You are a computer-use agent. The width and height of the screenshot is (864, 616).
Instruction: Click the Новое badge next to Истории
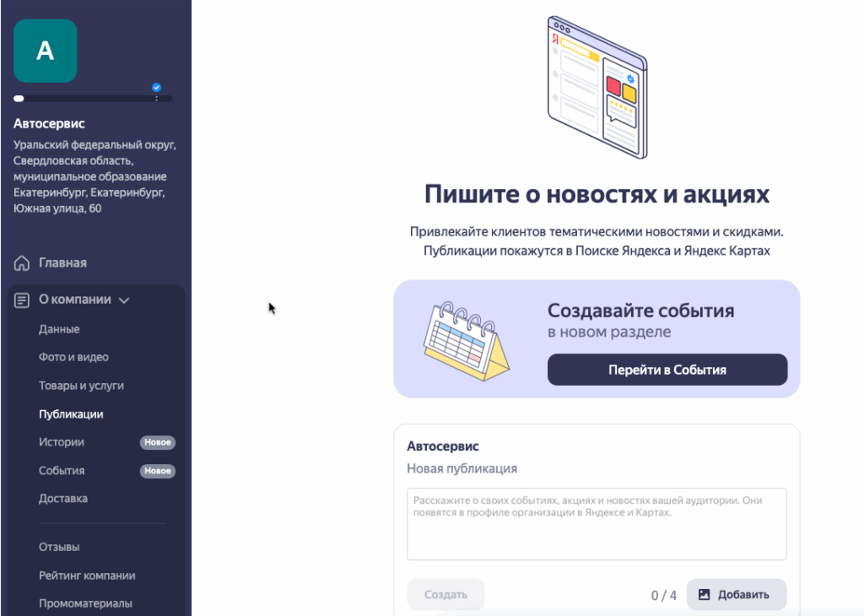[x=158, y=442]
